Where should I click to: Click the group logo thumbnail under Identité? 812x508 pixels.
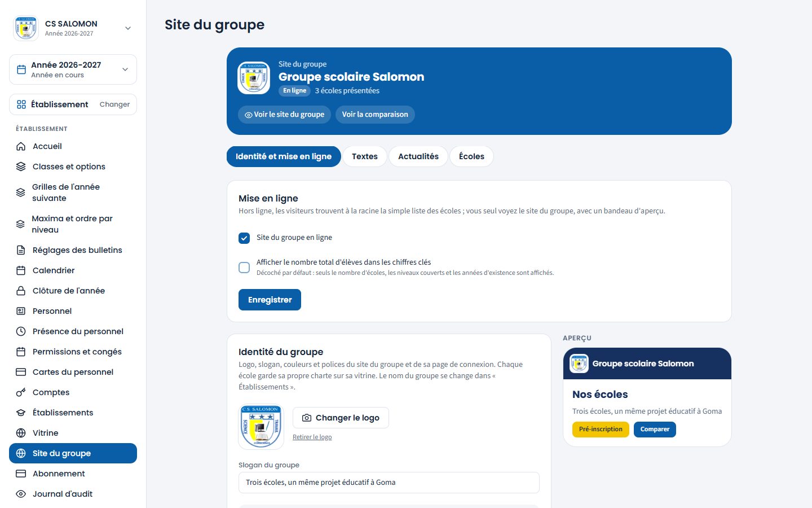(x=261, y=427)
